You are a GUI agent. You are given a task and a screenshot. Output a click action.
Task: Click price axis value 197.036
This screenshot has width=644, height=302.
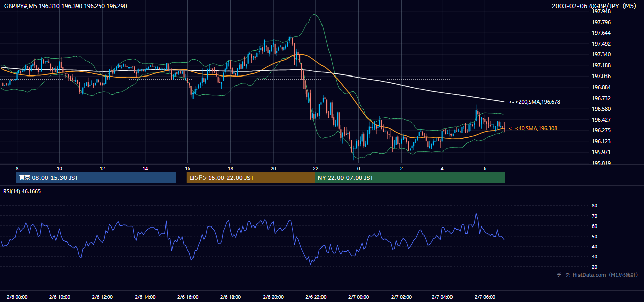(601, 76)
